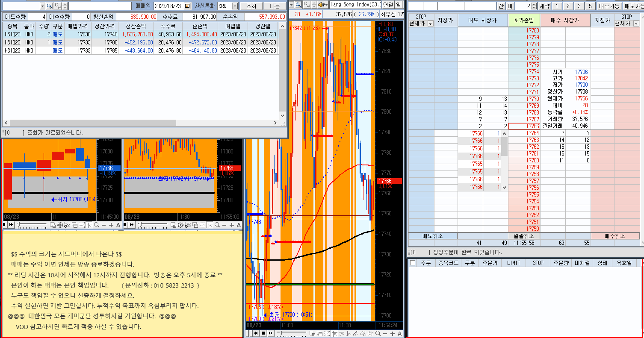Click the zoom magnifier in left mini chart toolbar
This screenshot has height=338, width=644.
click(97, 225)
